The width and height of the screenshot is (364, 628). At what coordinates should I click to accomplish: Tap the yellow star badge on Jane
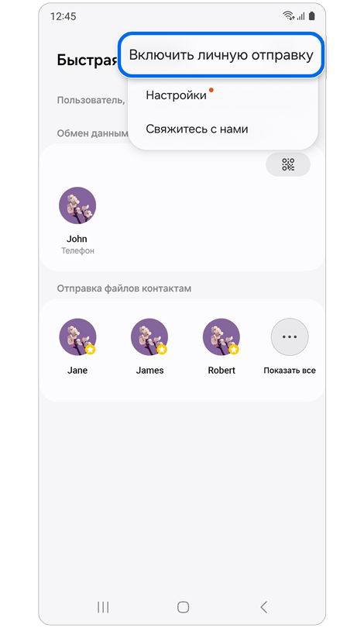point(91,350)
